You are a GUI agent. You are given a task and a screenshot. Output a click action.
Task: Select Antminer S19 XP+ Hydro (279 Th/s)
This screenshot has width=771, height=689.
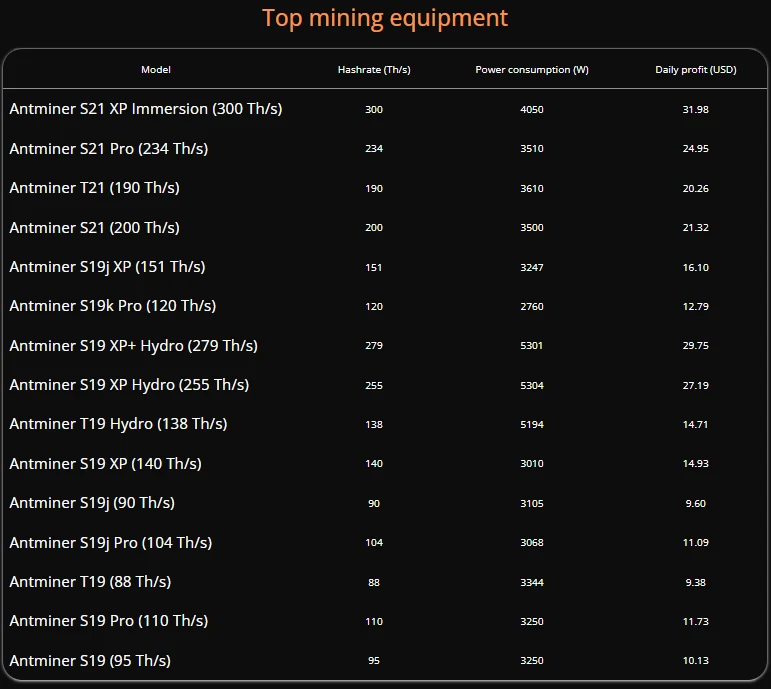tap(133, 346)
